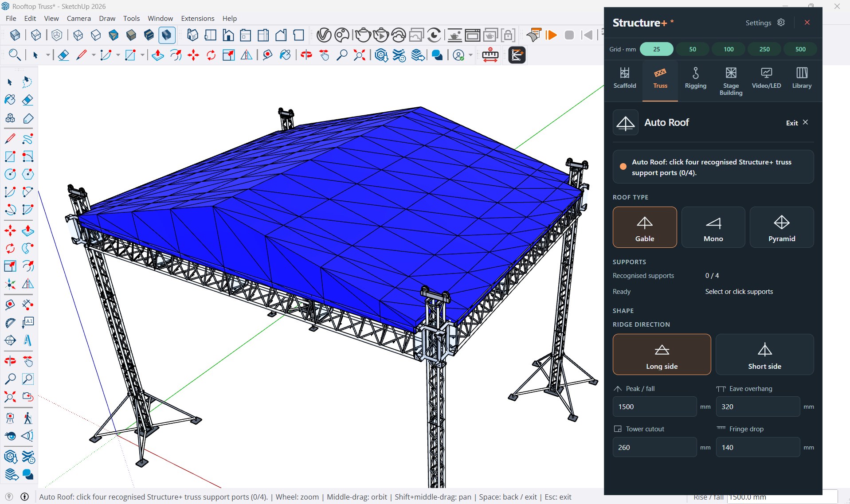Select the Iso view house icon
Viewport: 850px width, 504px height.
click(192, 35)
